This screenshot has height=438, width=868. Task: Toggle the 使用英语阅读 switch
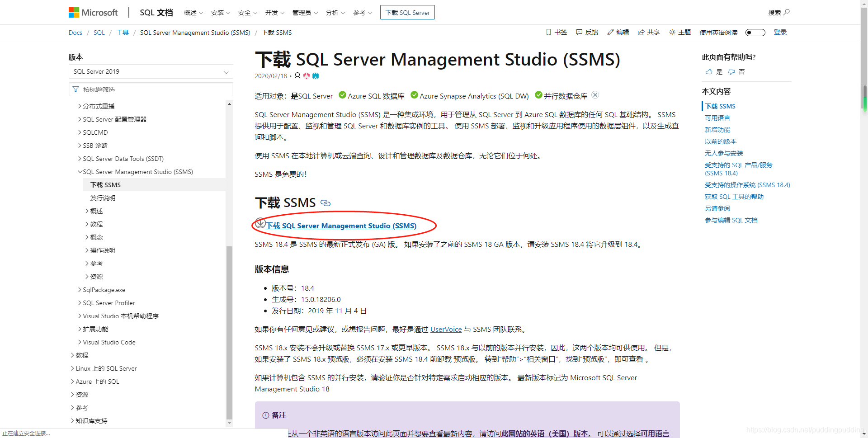(755, 32)
